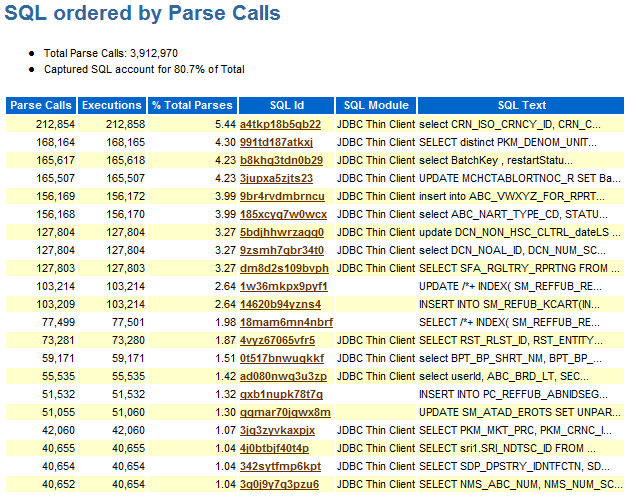Select text 'SELECT RST_RLST_ID, RST_ENTITY...'
Image resolution: width=637 pixels, height=502 pixels.
tap(511, 340)
